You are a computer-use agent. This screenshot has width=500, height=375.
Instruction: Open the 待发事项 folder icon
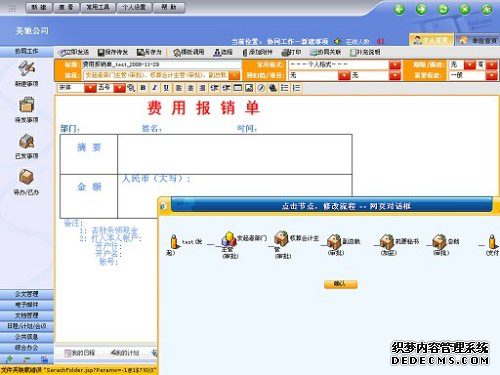coord(26,105)
